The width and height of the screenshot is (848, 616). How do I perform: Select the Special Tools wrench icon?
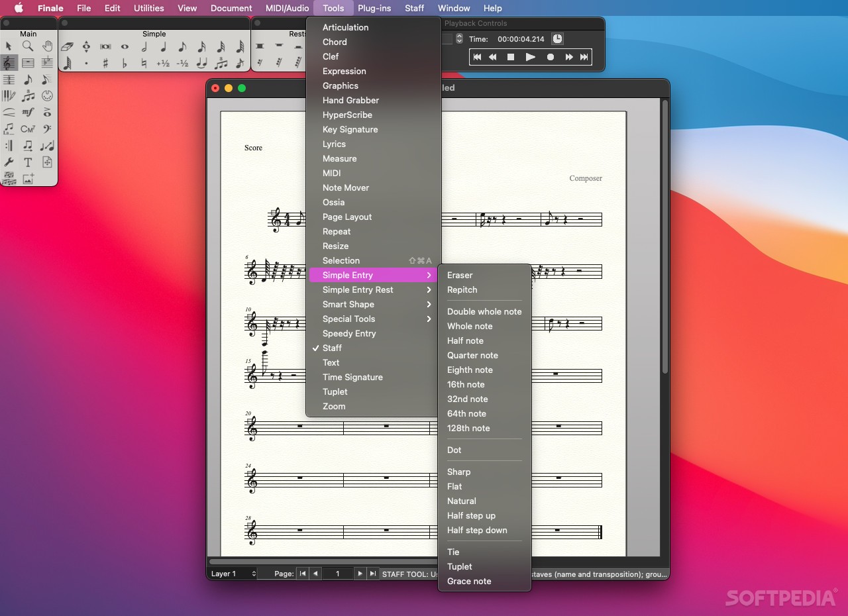9,162
